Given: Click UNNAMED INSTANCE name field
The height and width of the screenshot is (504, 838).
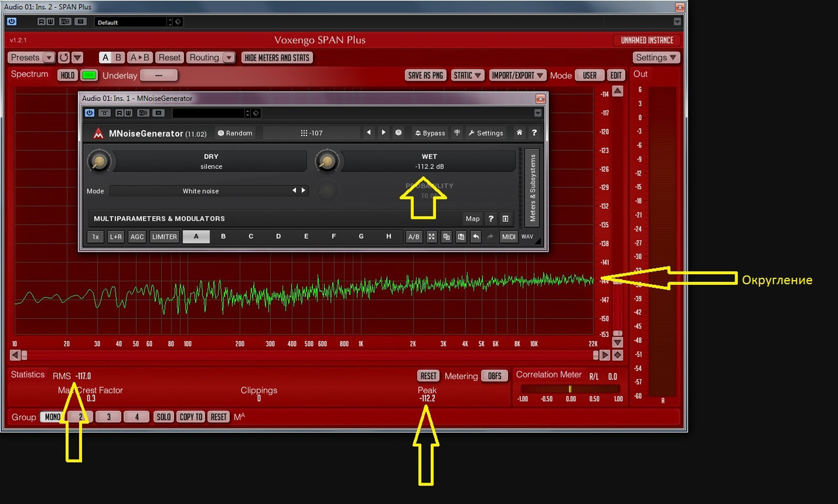Looking at the screenshot, I should click(647, 40).
